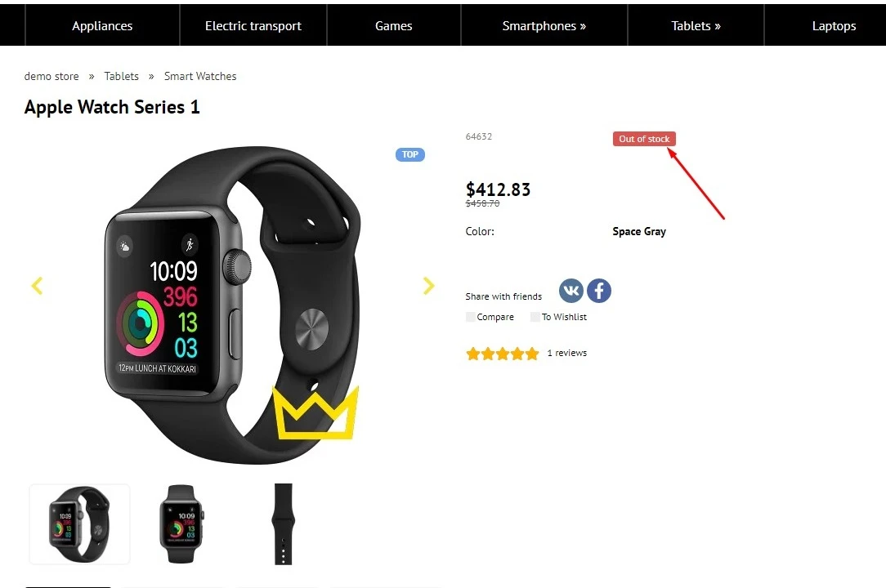Show the previous product image

click(x=38, y=286)
